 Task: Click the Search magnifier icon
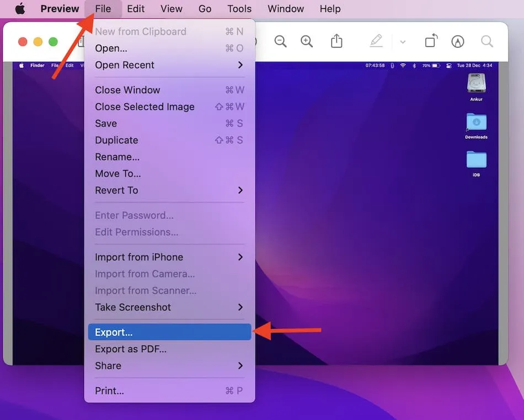coord(486,41)
